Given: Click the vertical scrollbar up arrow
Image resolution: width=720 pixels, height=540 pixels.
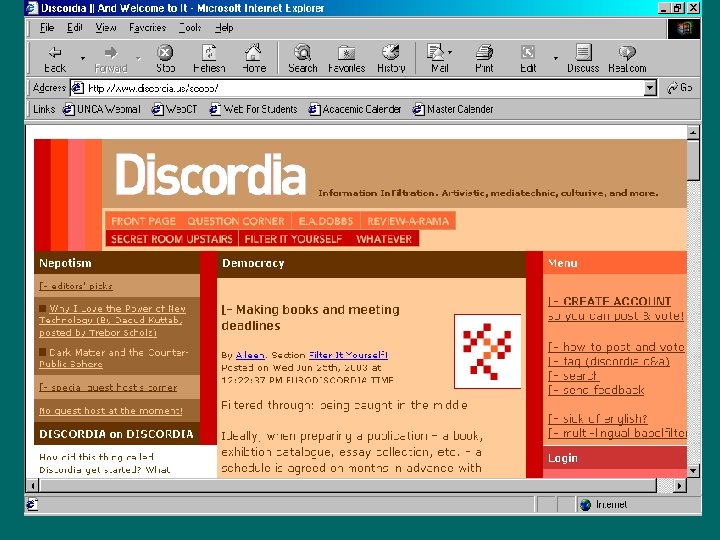Looking at the screenshot, I should pos(693,133).
